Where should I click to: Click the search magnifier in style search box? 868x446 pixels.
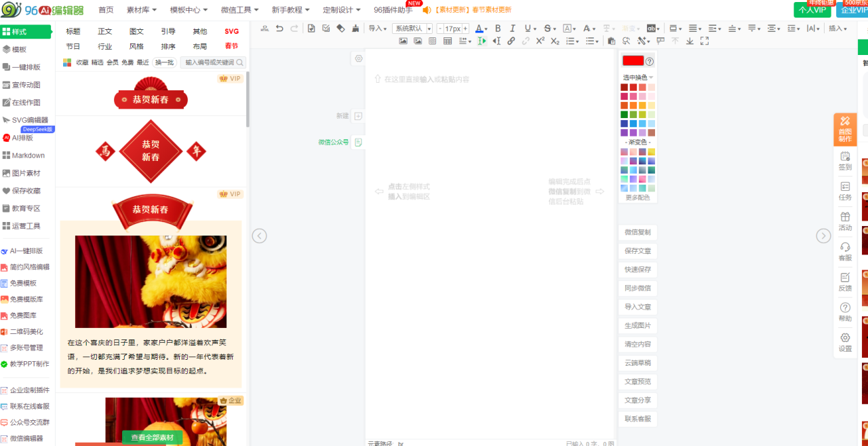(239, 62)
